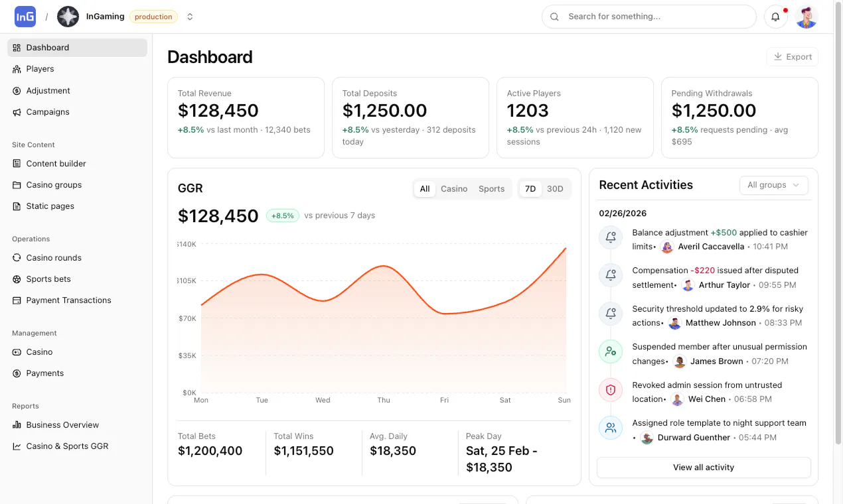
Task: Click Peak Day Sat, 25 Feb value
Action: 502,459
